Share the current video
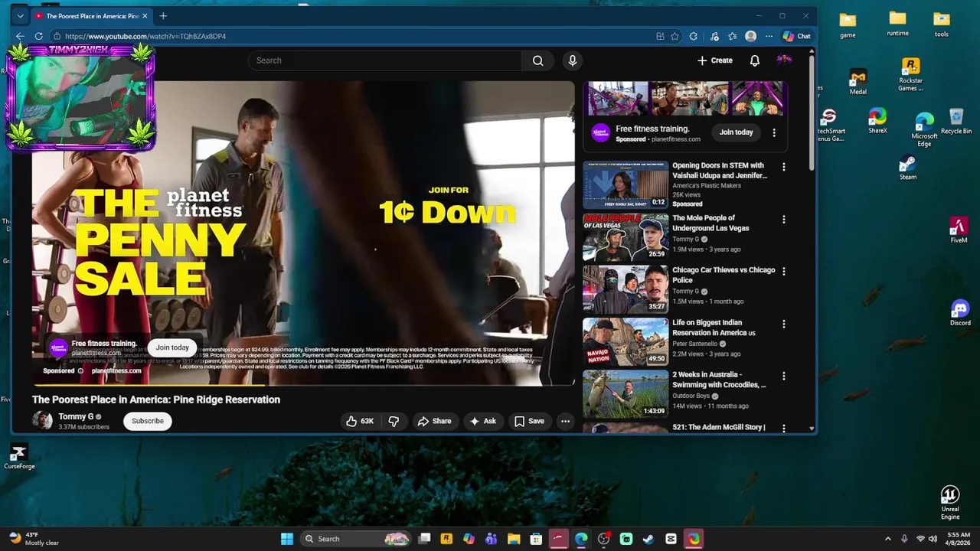This screenshot has height=551, width=980. (434, 421)
